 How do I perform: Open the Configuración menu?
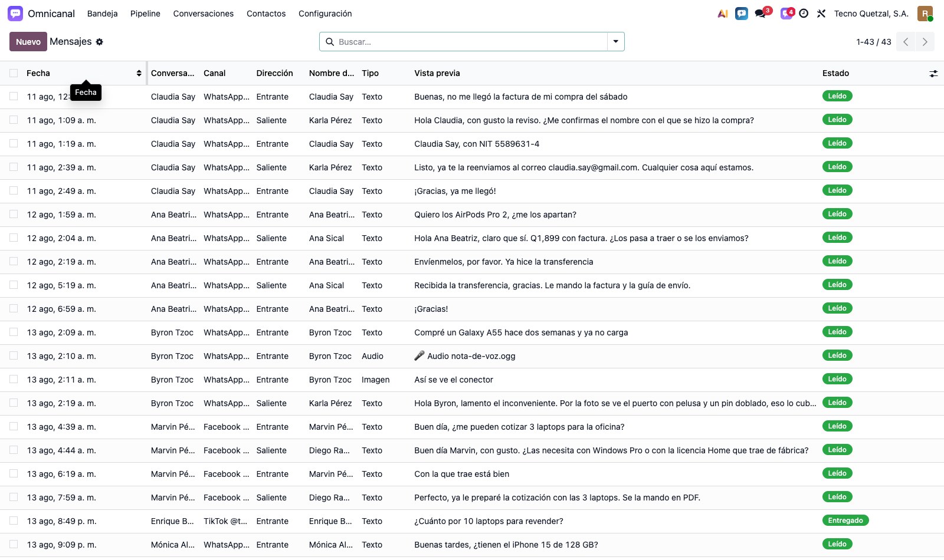[x=325, y=14]
